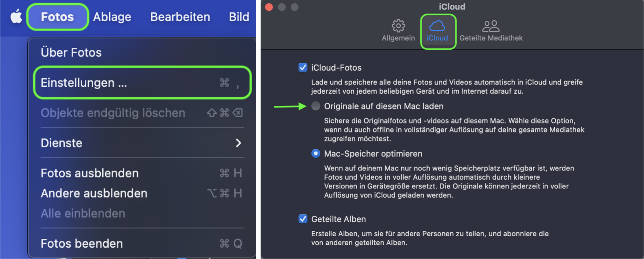Toggle the iCloud-Fotos checkbox
Screen dimensions: 644x259
[303, 68]
